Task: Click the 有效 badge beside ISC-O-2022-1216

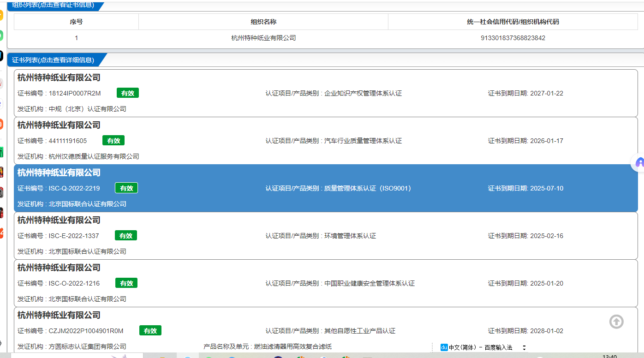Action: point(126,283)
